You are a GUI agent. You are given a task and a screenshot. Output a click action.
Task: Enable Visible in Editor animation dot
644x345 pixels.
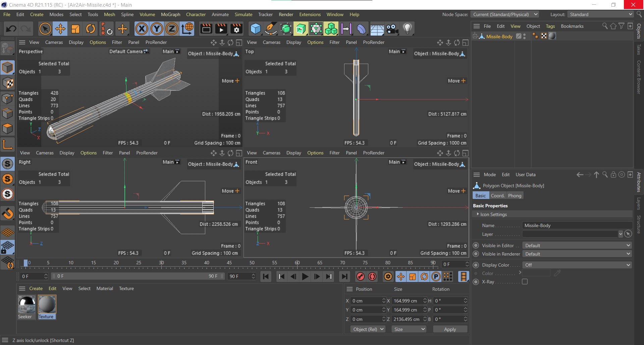coord(476,246)
